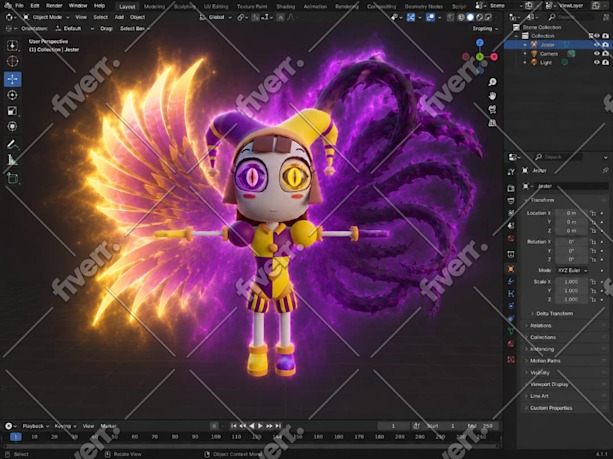The width and height of the screenshot is (613, 459).
Task: Switch to Geometry Nodes workspace tab
Action: [x=423, y=6]
